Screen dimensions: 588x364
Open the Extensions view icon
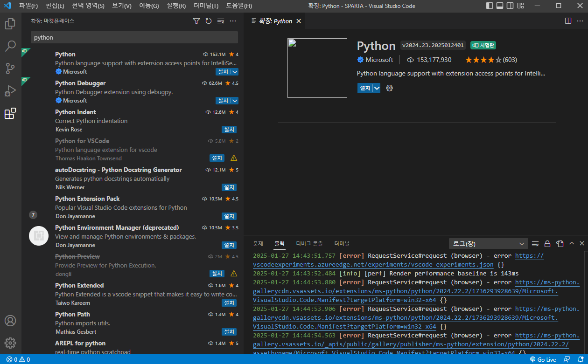point(10,113)
